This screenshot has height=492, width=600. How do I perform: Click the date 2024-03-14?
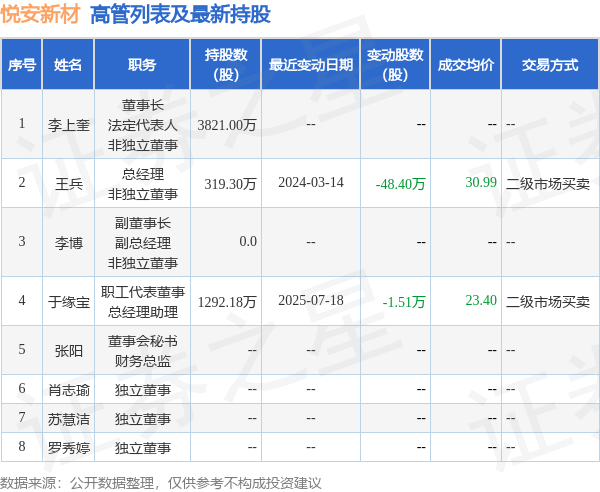click(x=311, y=182)
